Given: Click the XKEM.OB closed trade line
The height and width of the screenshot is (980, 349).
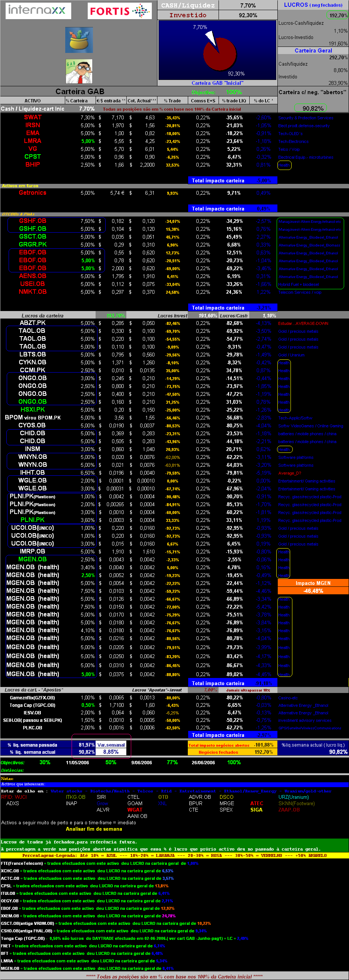Looking at the screenshot, I should tap(88, 916).
